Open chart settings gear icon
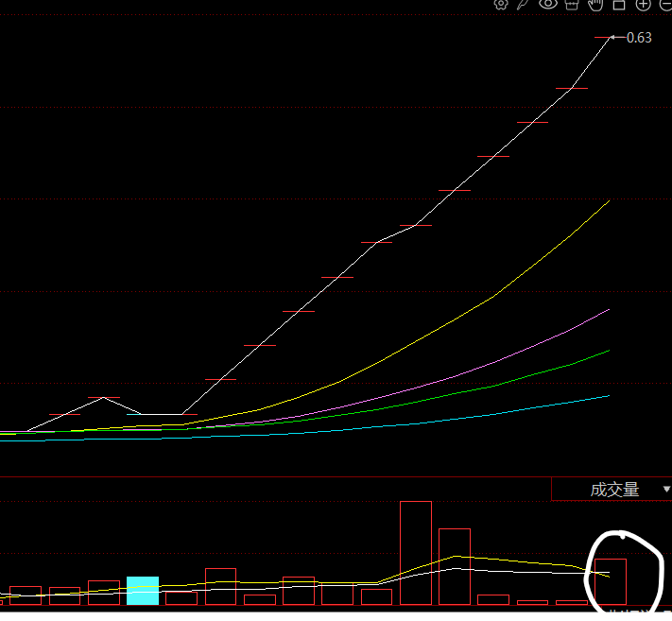 pyautogui.click(x=501, y=4)
